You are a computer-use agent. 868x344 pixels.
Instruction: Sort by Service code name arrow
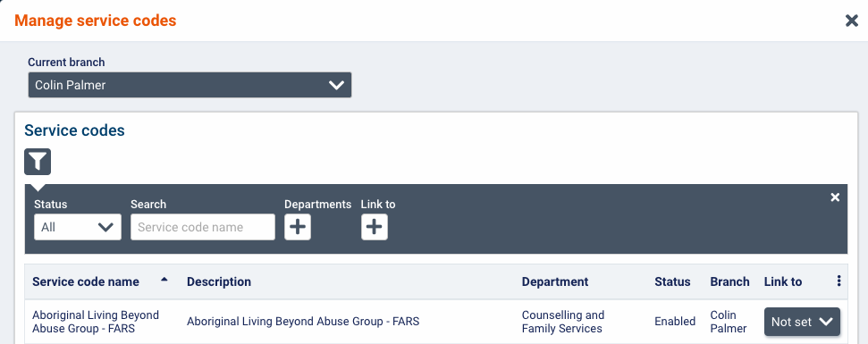tap(164, 280)
